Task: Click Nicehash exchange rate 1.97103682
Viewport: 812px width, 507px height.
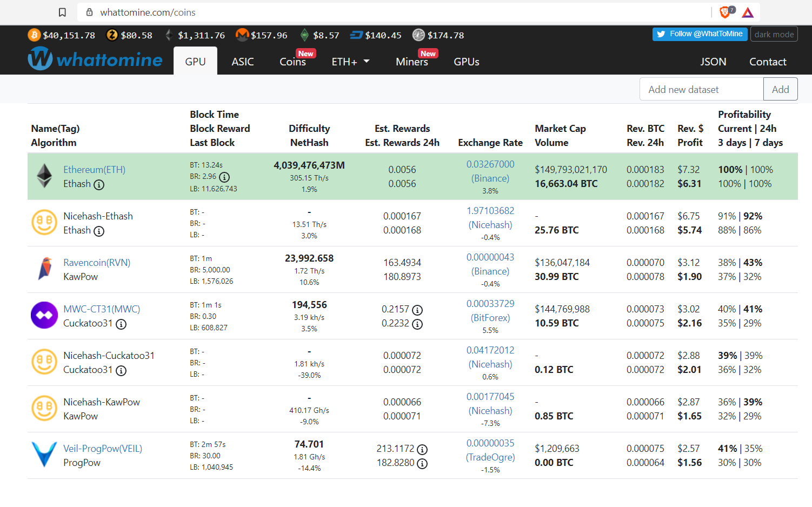Action: point(490,211)
